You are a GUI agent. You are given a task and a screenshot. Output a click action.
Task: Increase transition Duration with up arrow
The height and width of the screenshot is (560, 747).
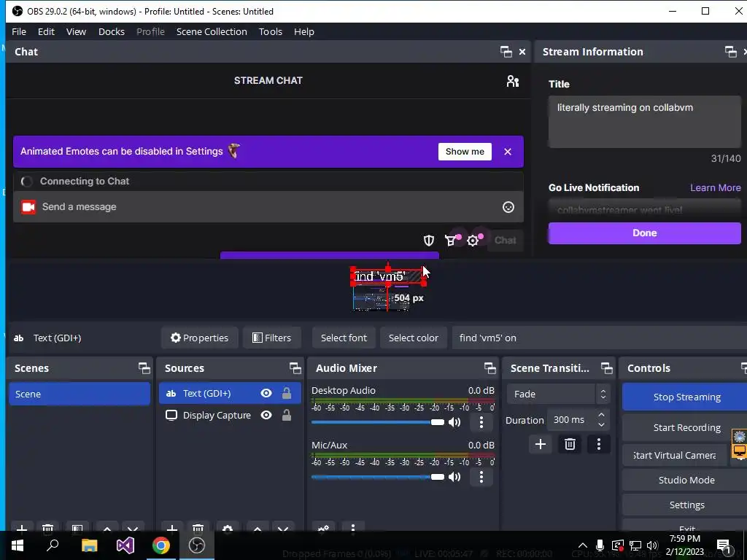[x=601, y=416]
